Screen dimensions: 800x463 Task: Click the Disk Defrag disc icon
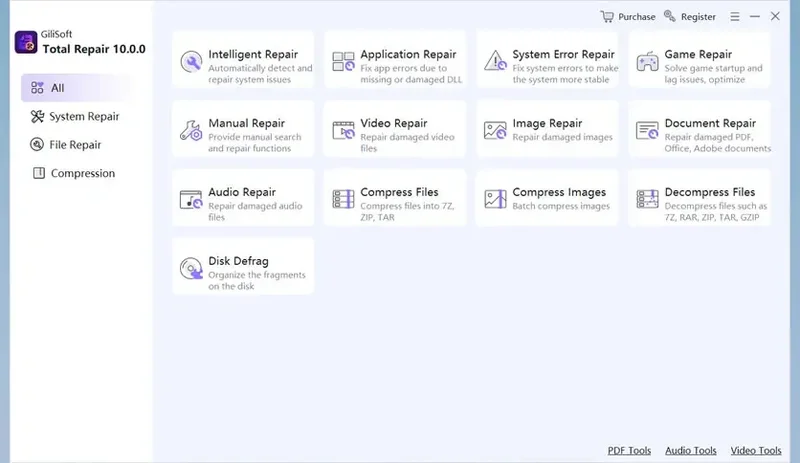(x=191, y=268)
